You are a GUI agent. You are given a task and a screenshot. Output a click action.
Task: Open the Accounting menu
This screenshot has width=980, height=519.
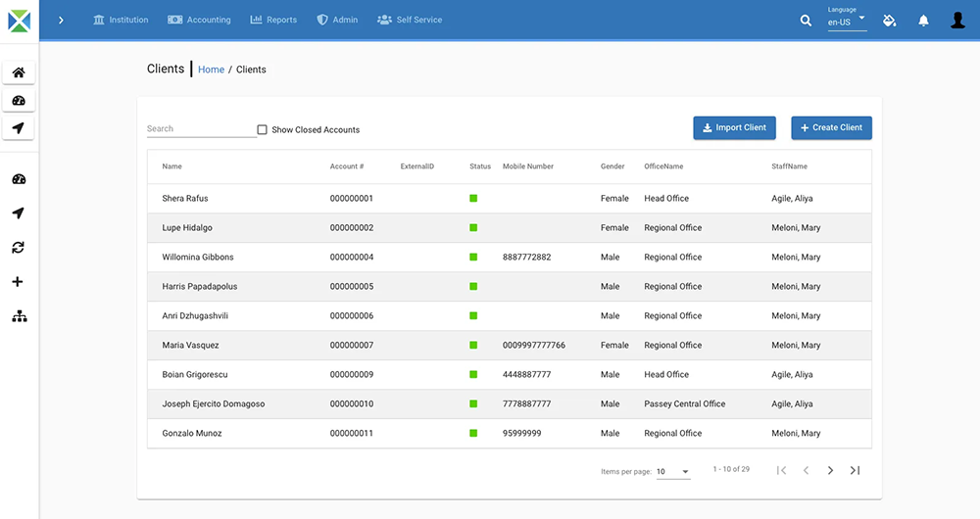click(x=199, y=20)
